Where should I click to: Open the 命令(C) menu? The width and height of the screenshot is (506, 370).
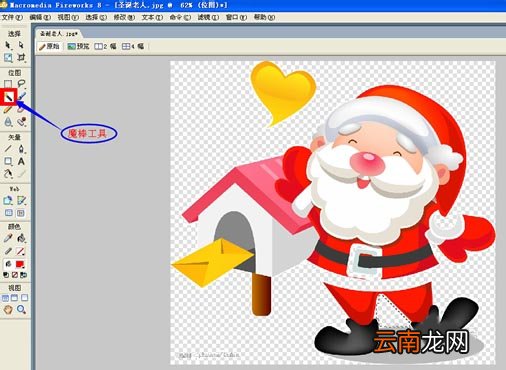pos(180,17)
